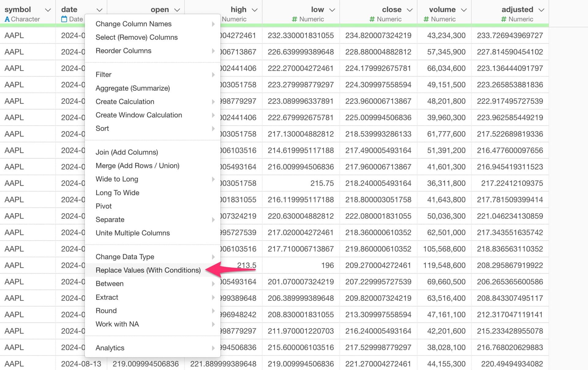Select adjusted cell 217.22412109375
The height and width of the screenshot is (370, 588).
510,183
